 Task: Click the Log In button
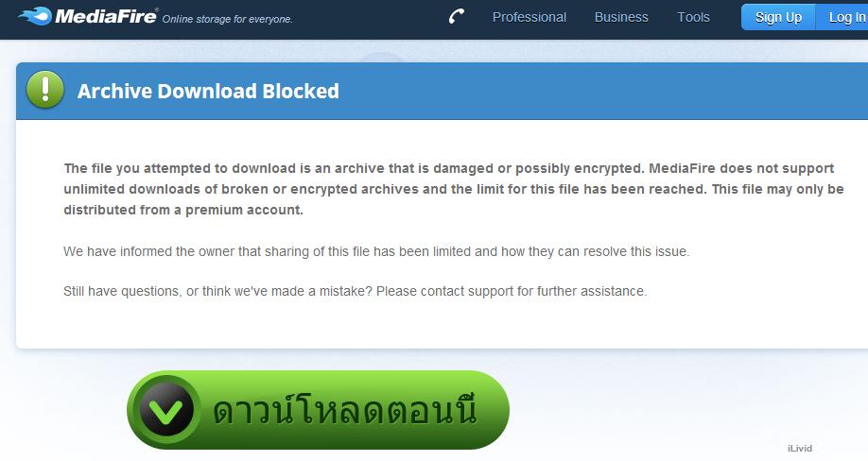(842, 17)
